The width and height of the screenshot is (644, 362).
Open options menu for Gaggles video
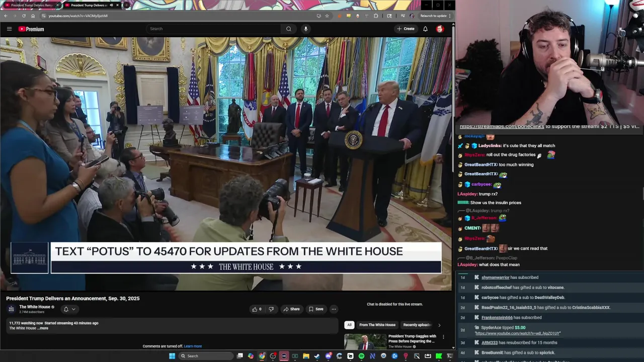[x=443, y=337]
